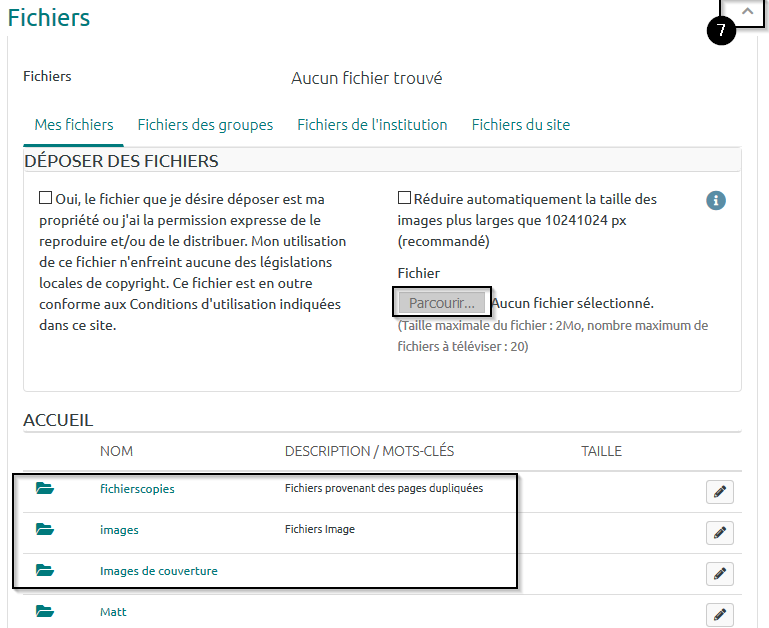The image size is (769, 628).
Task: Show the image resize info help icon
Action: pos(716,200)
